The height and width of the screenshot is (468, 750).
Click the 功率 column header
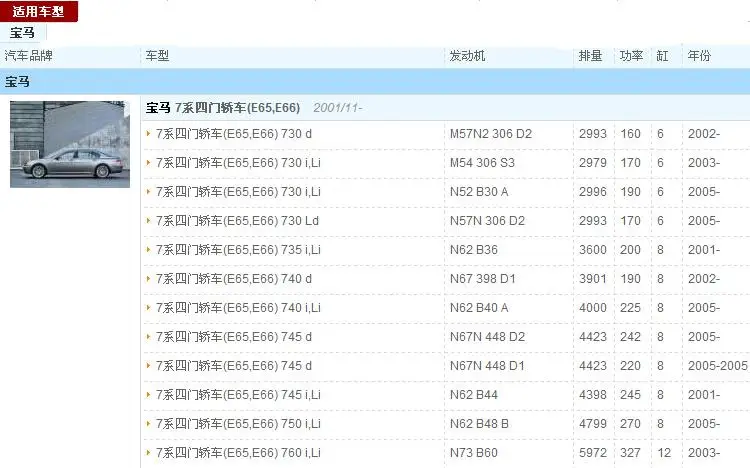tap(631, 56)
